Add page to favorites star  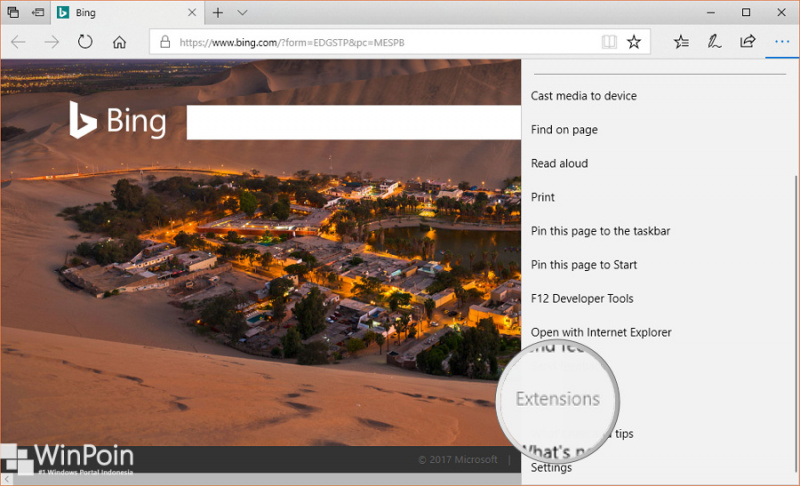coord(634,42)
